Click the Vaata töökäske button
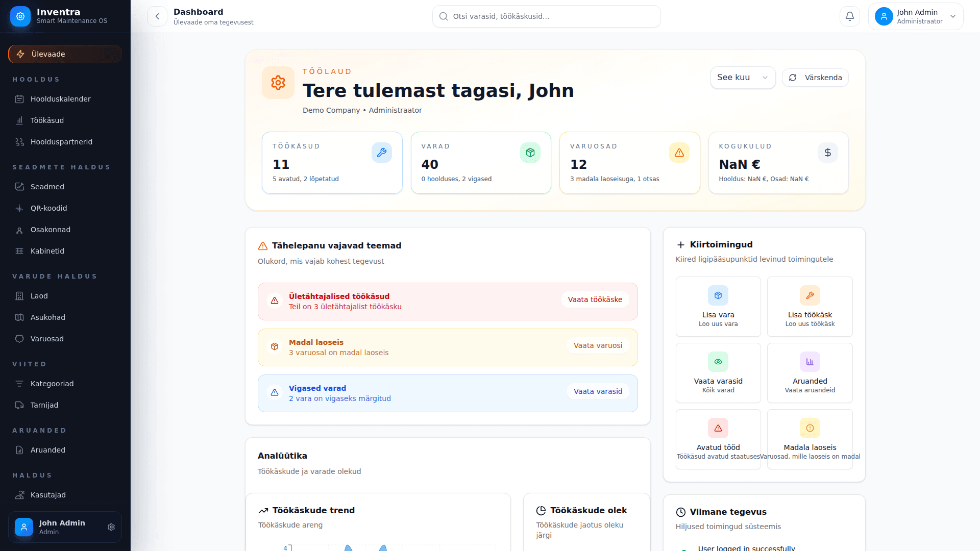 pos(595,299)
